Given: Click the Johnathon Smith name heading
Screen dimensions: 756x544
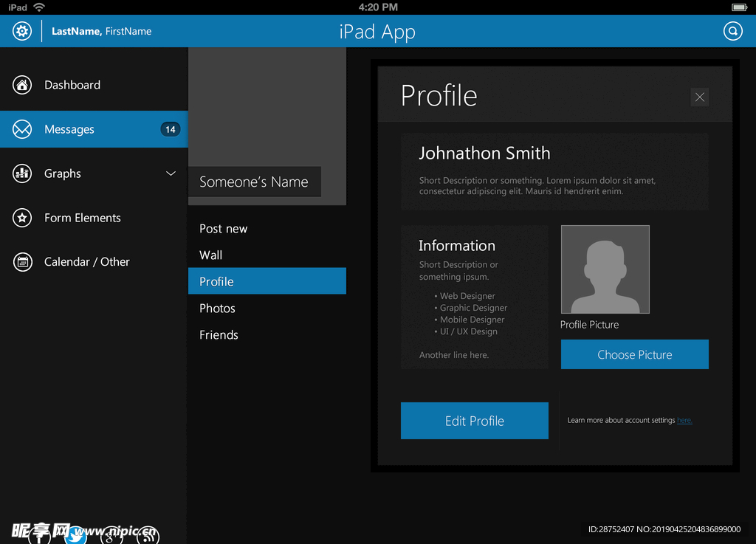Looking at the screenshot, I should click(x=484, y=154).
